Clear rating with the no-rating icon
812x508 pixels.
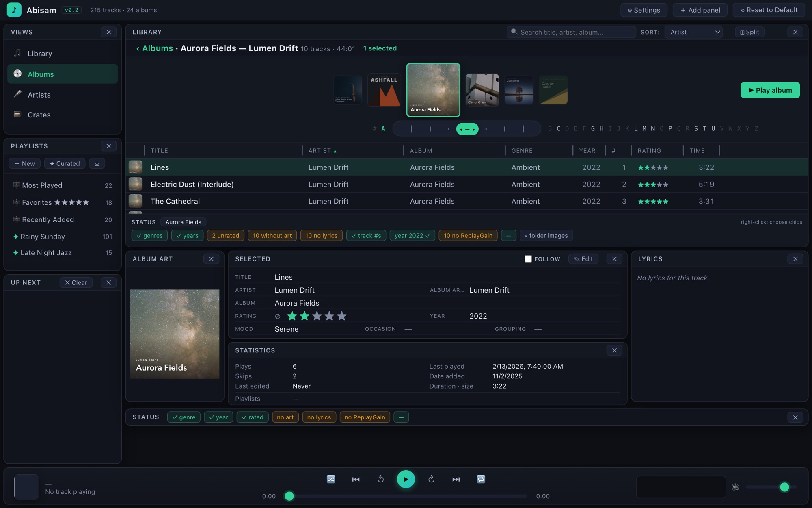pyautogui.click(x=278, y=316)
